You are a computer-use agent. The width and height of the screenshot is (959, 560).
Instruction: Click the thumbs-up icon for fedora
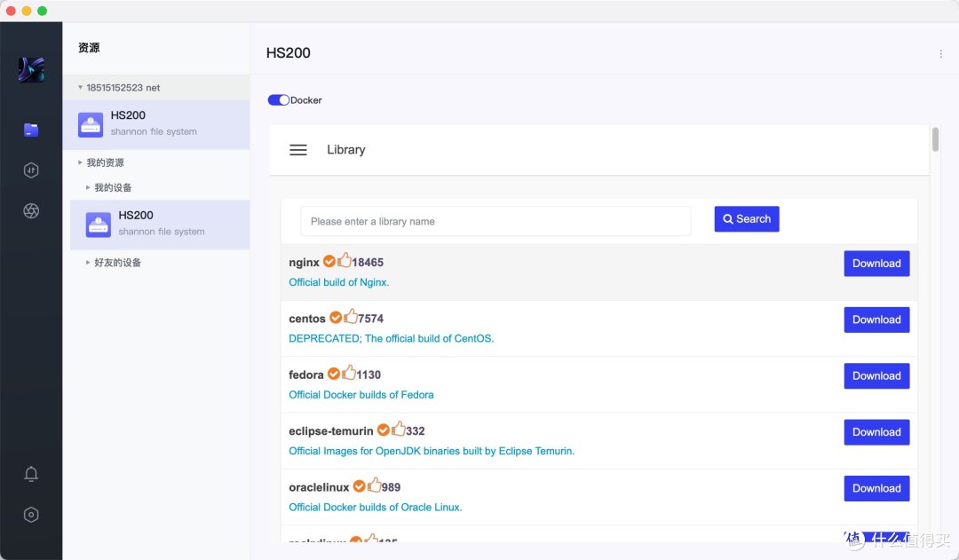pos(349,373)
